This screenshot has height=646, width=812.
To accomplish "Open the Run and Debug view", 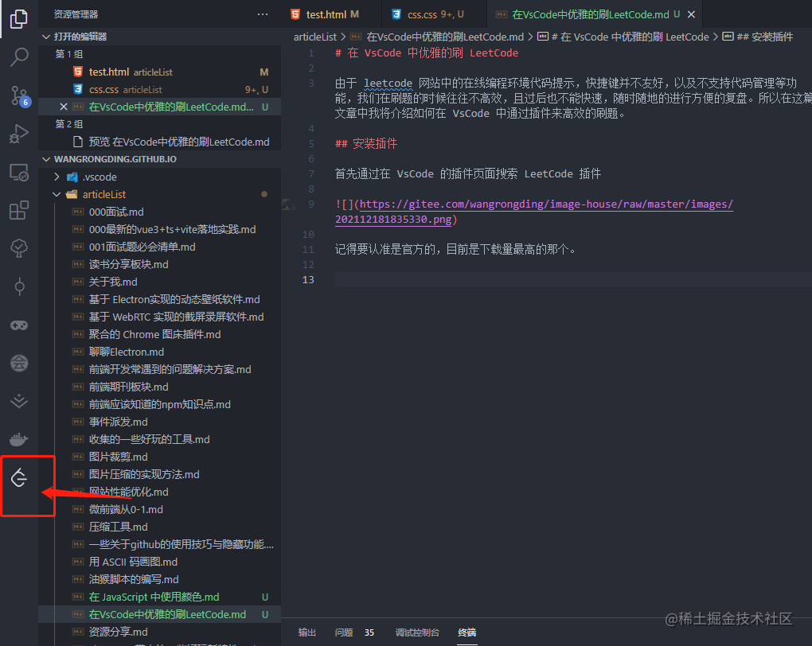I will click(18, 133).
